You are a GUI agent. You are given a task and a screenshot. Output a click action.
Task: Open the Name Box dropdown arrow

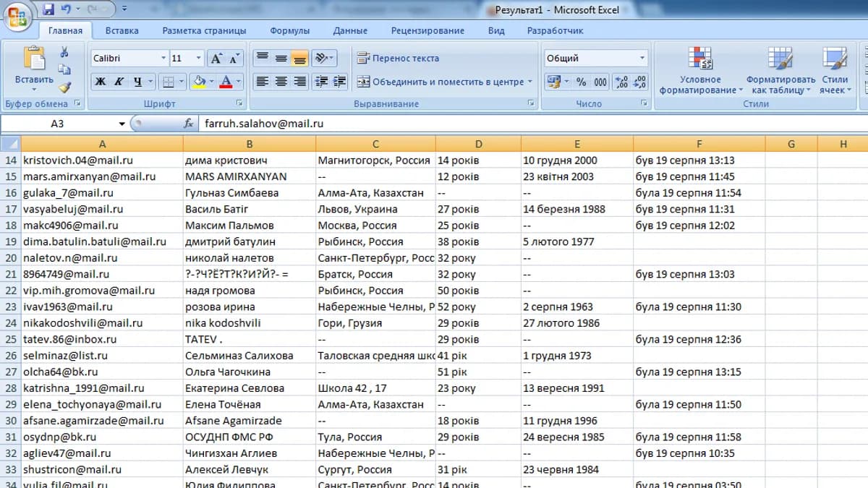click(x=122, y=124)
